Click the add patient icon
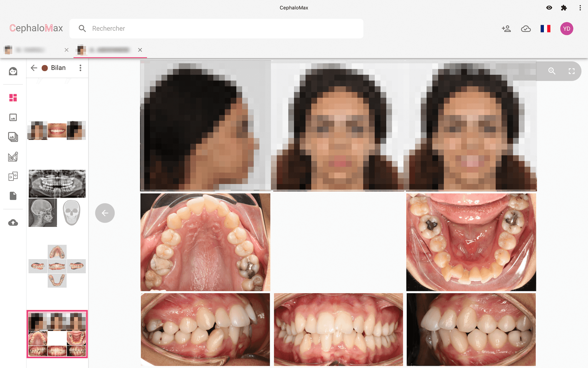The width and height of the screenshot is (588, 368). coord(506,29)
